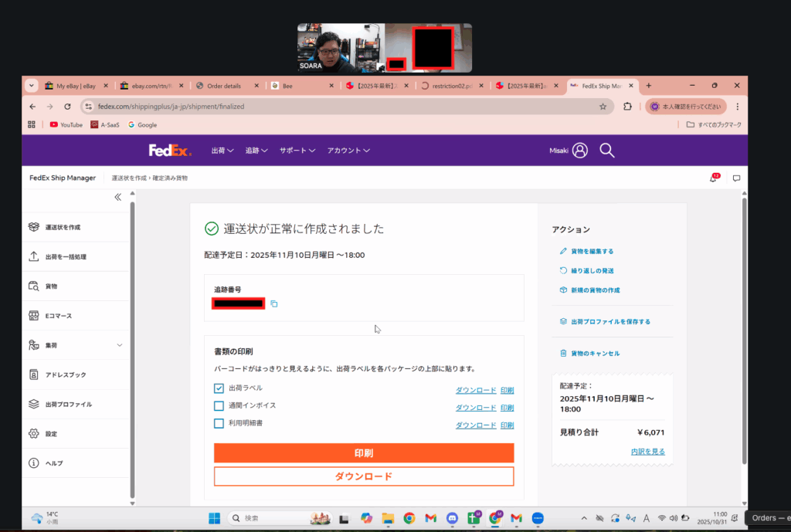
Task: Open the Misaki account profile icon
Action: 579,151
